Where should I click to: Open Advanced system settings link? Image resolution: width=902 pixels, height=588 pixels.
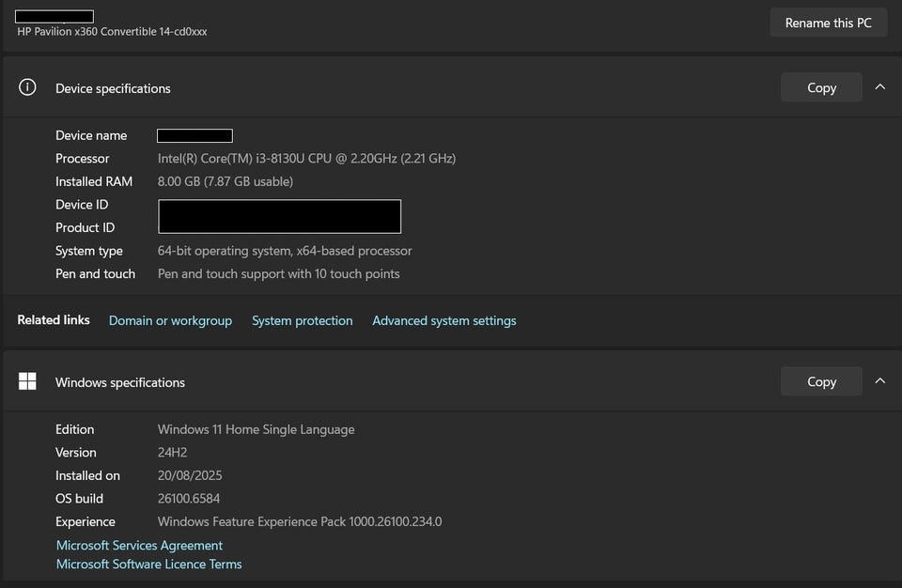tap(443, 320)
